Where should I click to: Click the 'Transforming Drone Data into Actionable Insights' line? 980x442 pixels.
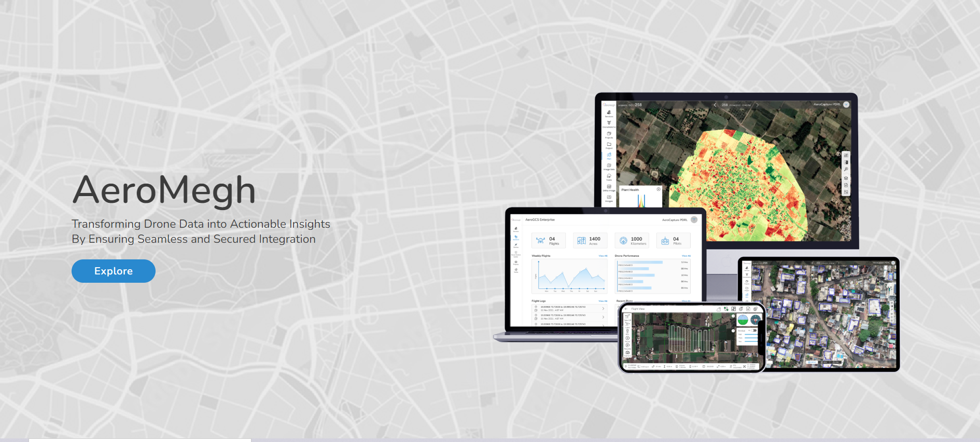point(201,224)
